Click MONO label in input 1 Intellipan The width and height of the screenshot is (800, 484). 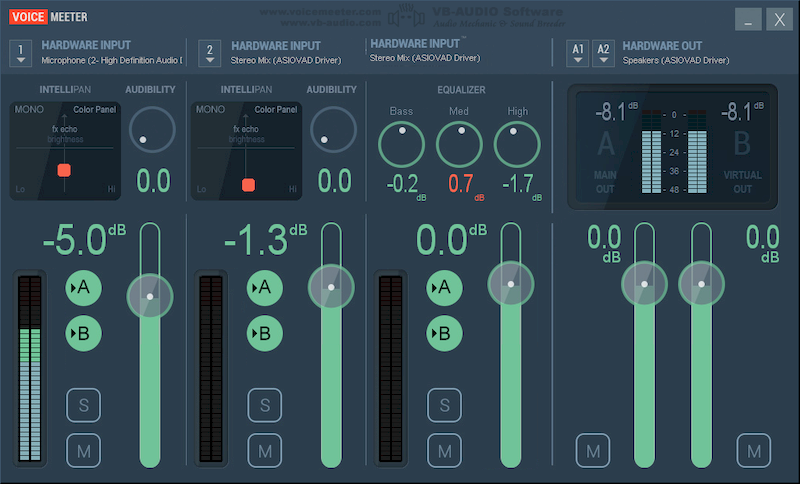click(29, 109)
